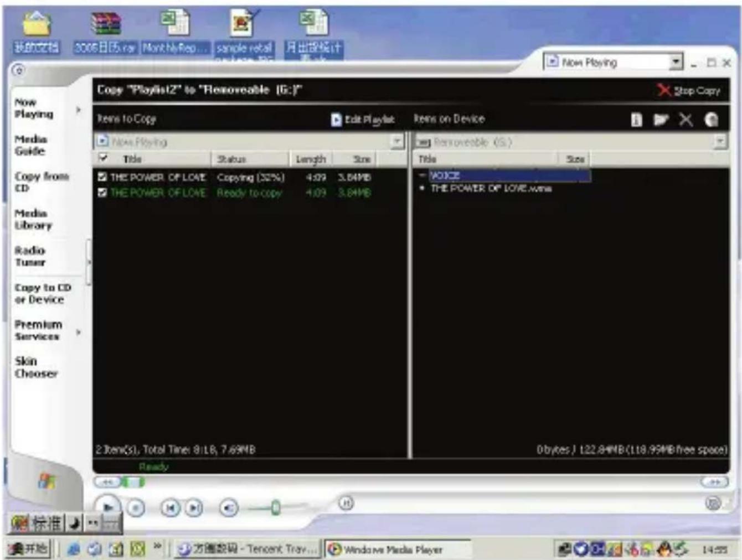Screen dimensions: 742x560
Task: Click the device free space status text
Action: 632,449
